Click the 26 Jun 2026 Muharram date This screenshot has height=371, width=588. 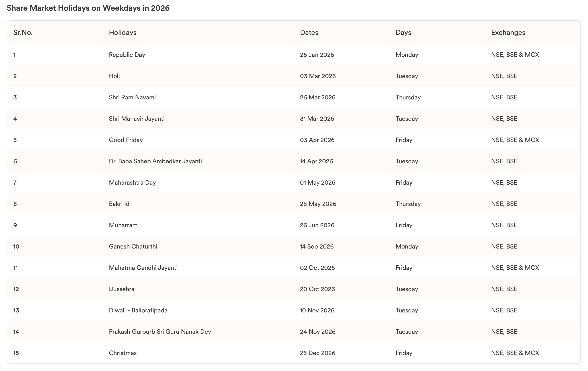(317, 225)
